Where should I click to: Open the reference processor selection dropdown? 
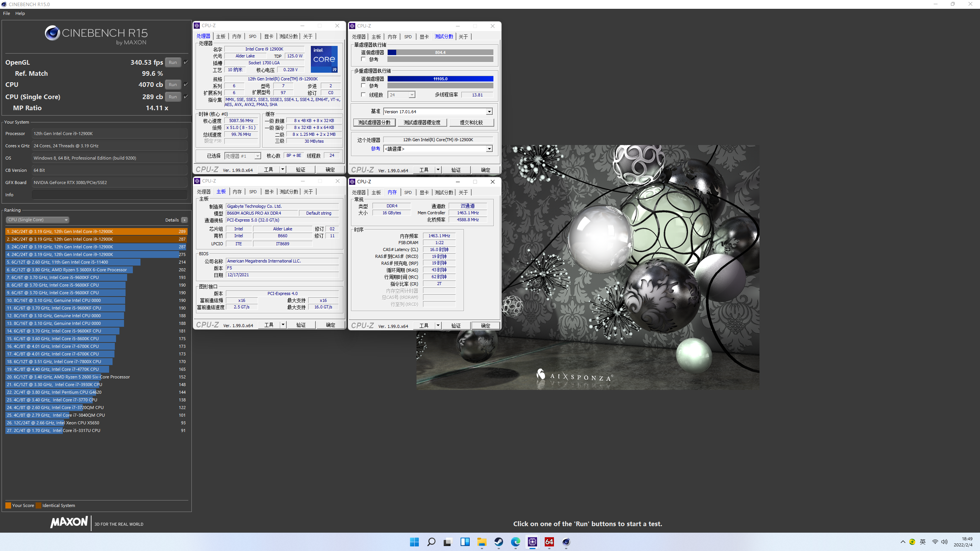point(489,149)
